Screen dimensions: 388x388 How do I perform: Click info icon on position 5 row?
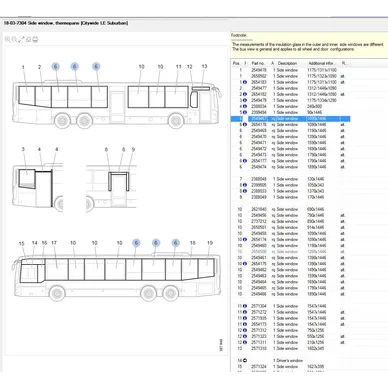245,112
